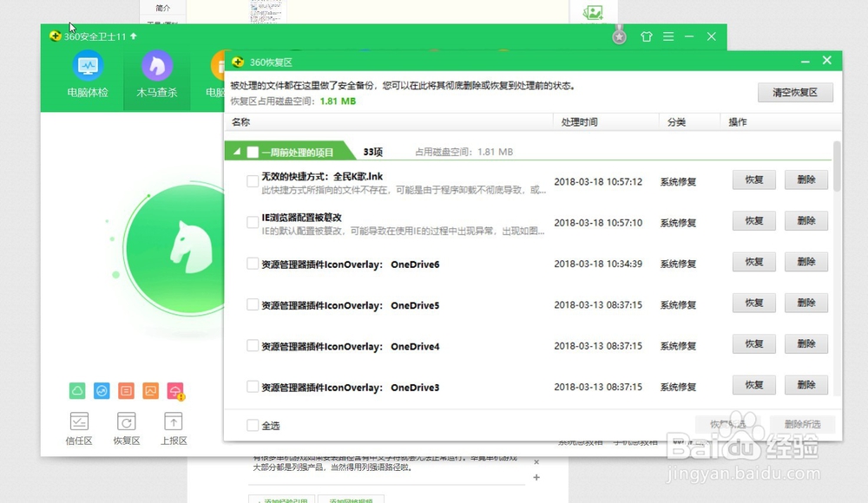Open the main menu via hamburger icon
The width and height of the screenshot is (868, 503).
click(669, 36)
